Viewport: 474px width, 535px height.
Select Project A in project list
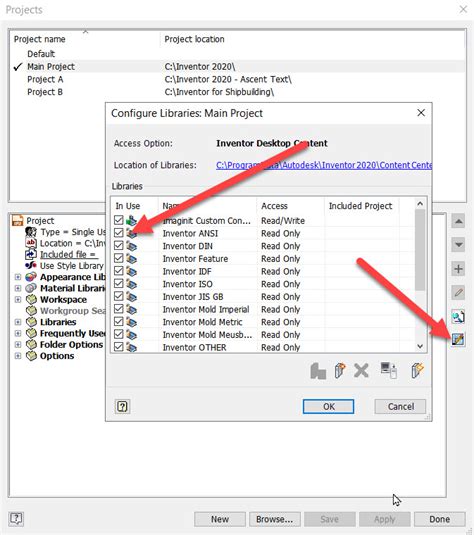(x=238, y=79)
